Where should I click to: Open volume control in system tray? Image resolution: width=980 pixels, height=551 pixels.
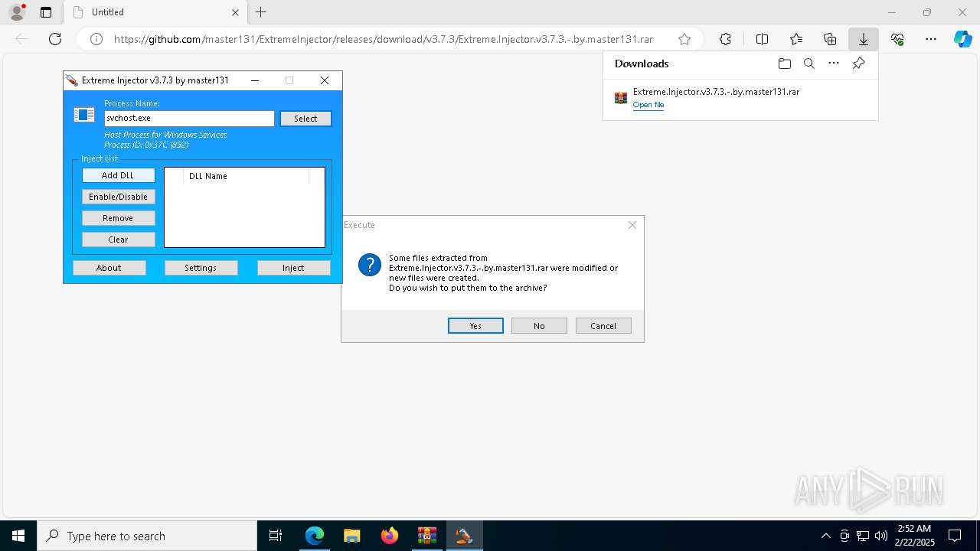point(881,536)
